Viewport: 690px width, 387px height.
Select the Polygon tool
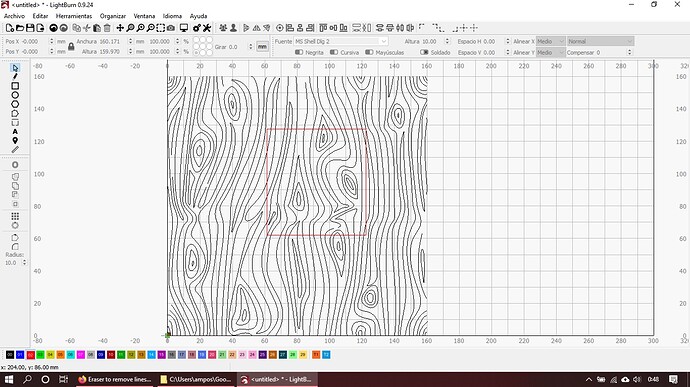point(15,104)
